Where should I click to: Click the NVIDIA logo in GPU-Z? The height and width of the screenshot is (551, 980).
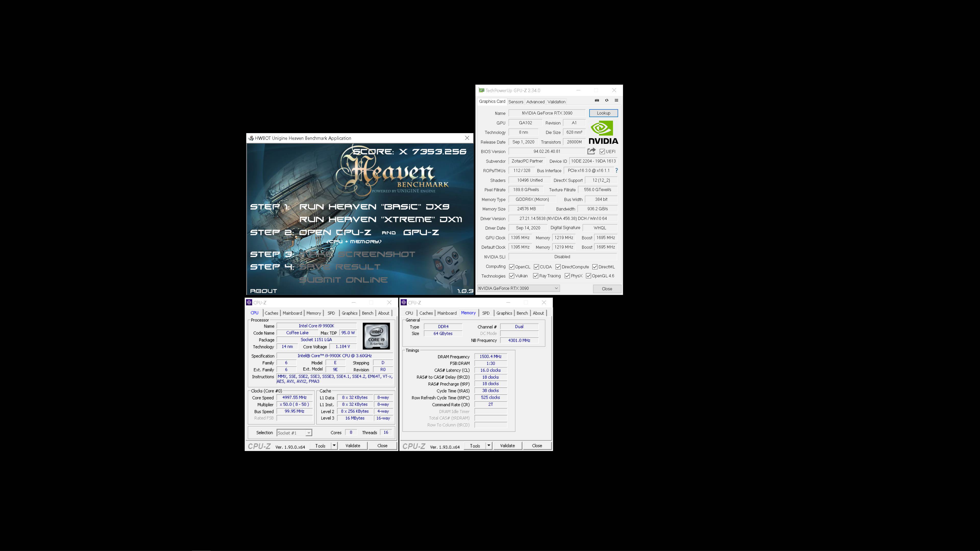point(603,132)
